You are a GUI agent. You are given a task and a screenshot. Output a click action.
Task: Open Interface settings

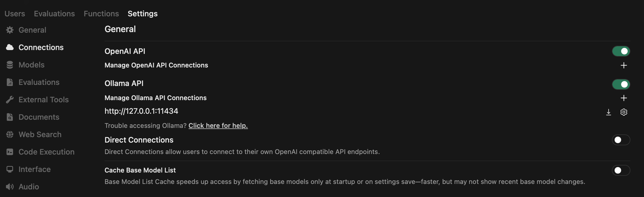[x=35, y=169]
